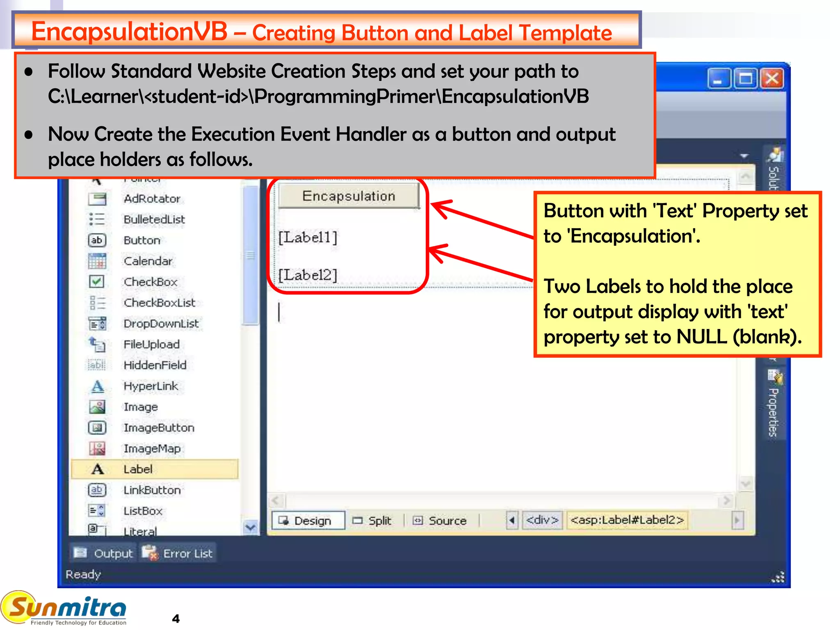
Task: Click the Encapsulation button on design surface
Action: pos(349,196)
